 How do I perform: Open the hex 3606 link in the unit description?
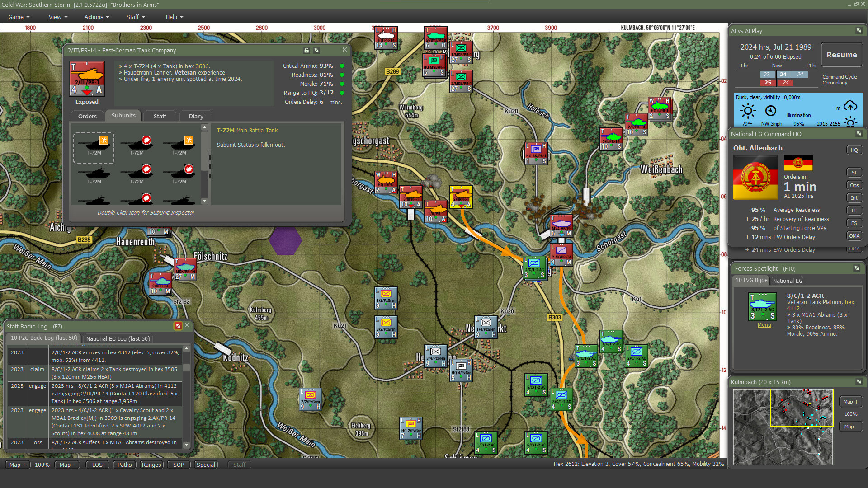[x=202, y=66]
